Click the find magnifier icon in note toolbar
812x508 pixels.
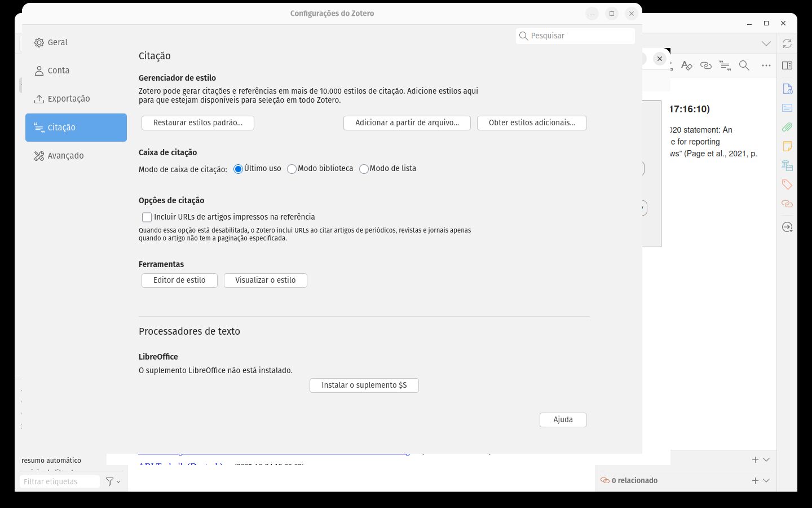pyautogui.click(x=744, y=65)
